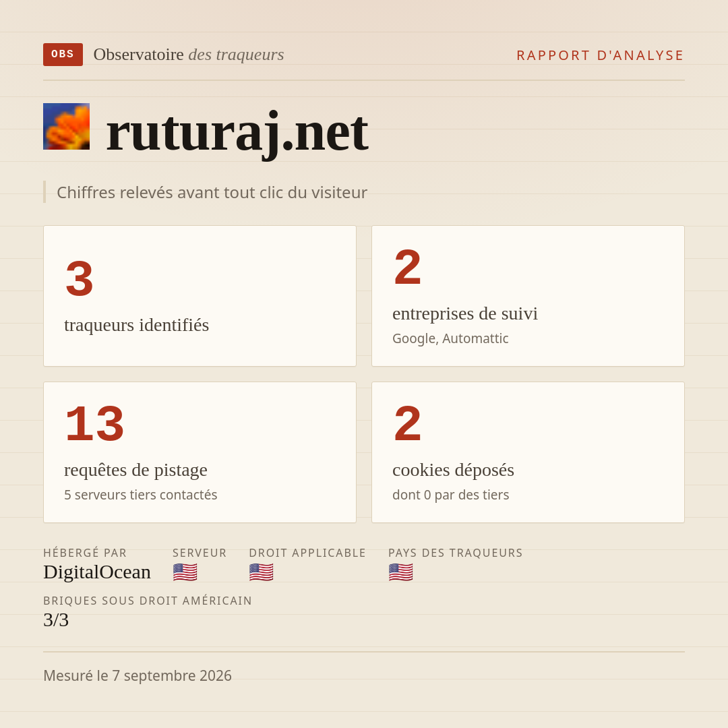Click the US flag under SERVEUR

coord(185,572)
